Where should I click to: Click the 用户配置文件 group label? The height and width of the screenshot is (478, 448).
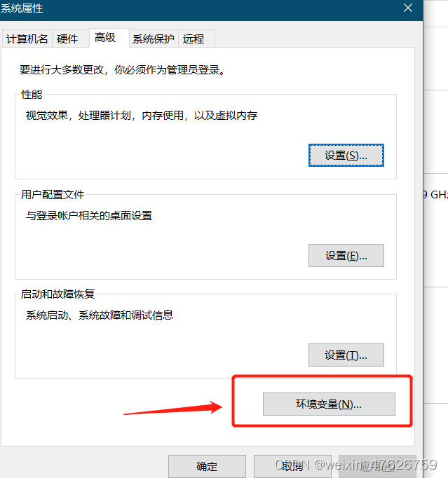click(x=53, y=194)
